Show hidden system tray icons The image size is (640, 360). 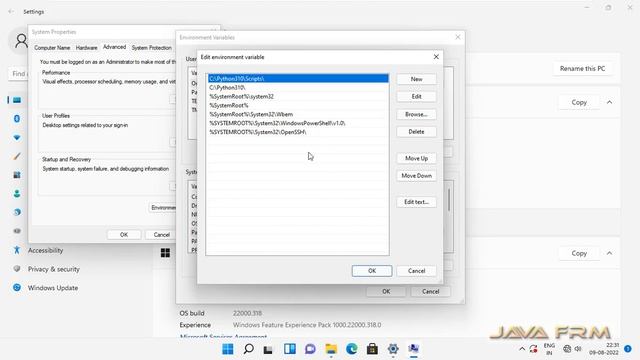pyautogui.click(x=522, y=349)
